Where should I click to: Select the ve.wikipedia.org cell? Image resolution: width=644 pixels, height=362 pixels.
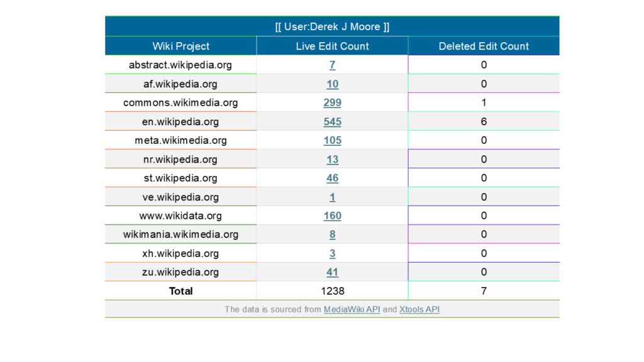click(180, 197)
